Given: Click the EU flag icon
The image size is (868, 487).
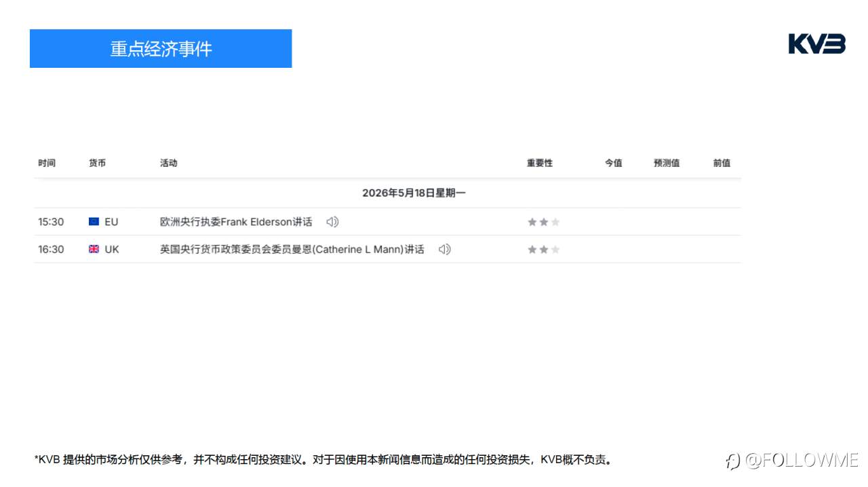Looking at the screenshot, I should (x=94, y=222).
